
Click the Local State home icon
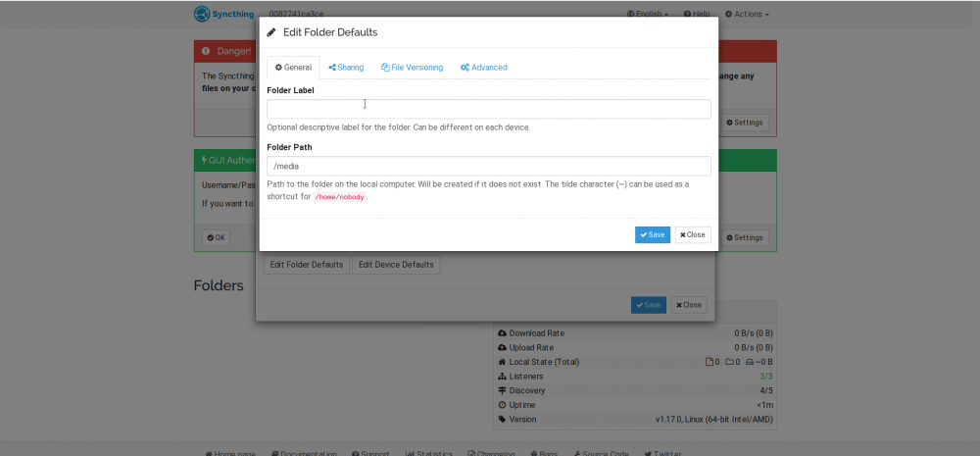click(x=502, y=362)
